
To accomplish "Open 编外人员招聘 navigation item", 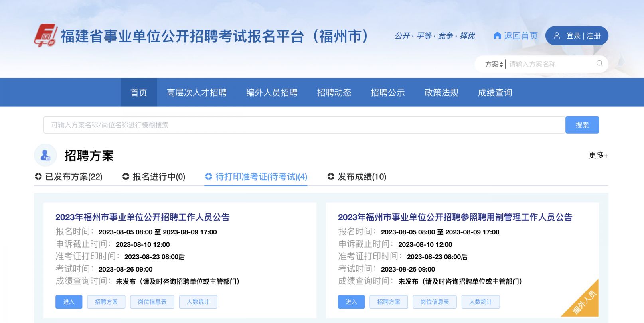I will [272, 93].
